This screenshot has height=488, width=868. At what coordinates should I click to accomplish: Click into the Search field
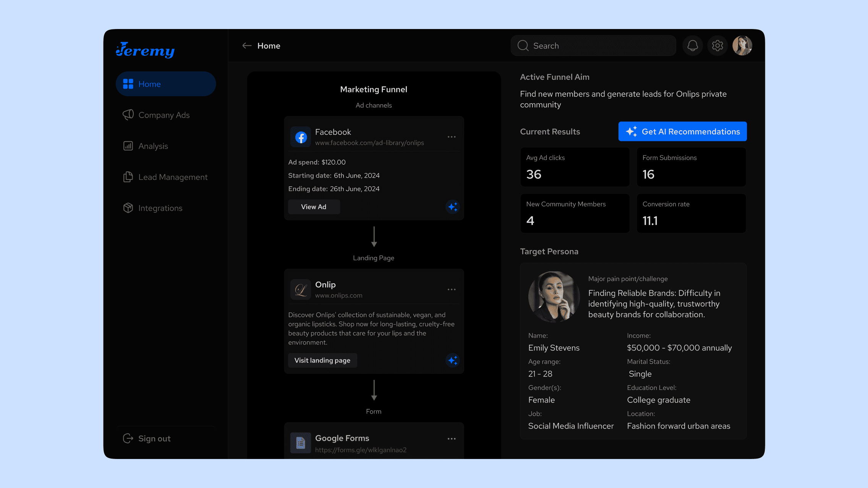coord(600,46)
